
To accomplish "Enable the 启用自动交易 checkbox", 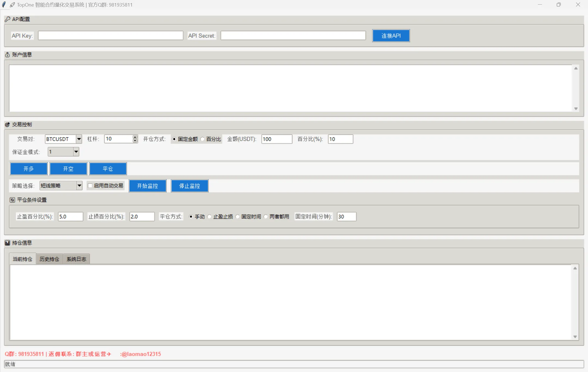I will click(90, 186).
